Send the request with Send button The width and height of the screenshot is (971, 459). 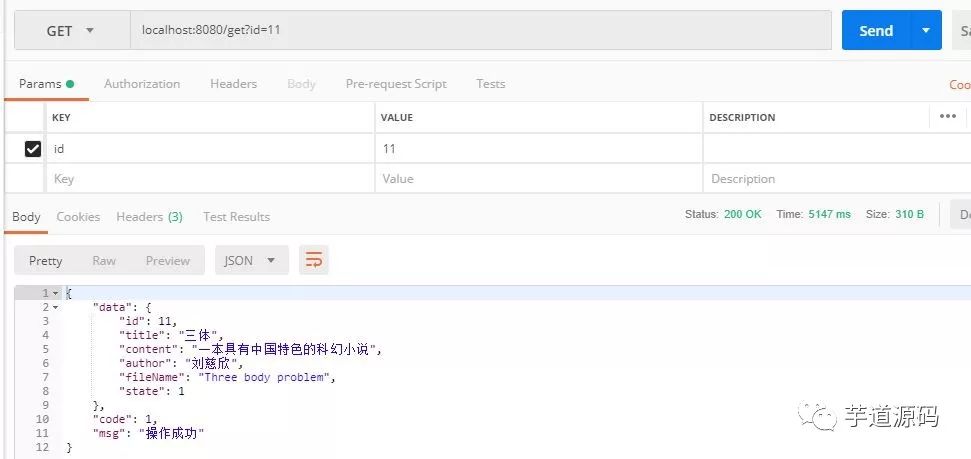pyautogui.click(x=876, y=30)
